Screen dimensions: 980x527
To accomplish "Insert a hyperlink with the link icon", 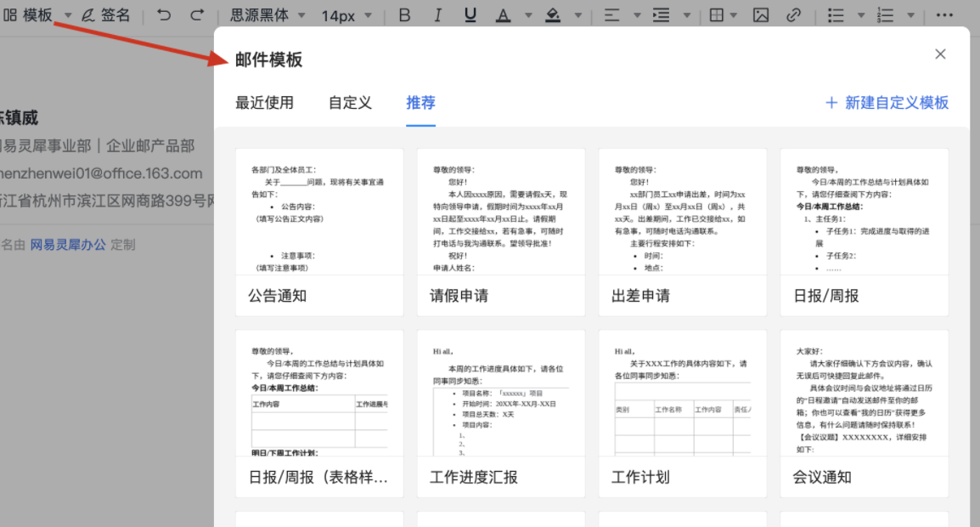I will (x=791, y=14).
